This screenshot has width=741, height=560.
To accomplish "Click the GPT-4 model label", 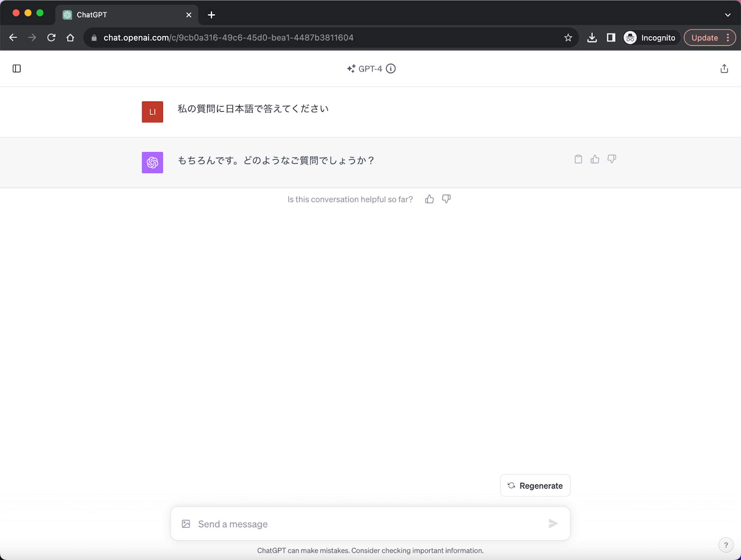I will (x=370, y=69).
